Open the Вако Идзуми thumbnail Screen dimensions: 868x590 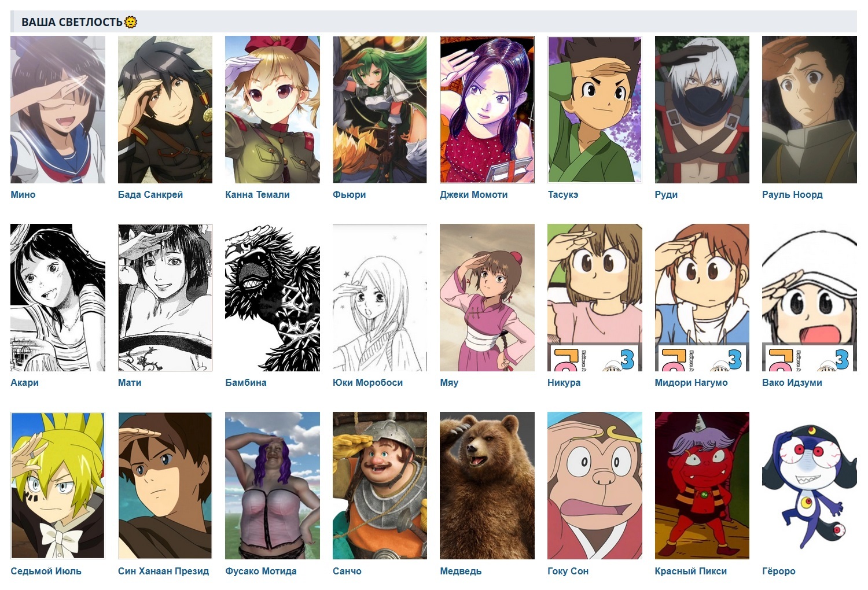pyautogui.click(x=810, y=297)
